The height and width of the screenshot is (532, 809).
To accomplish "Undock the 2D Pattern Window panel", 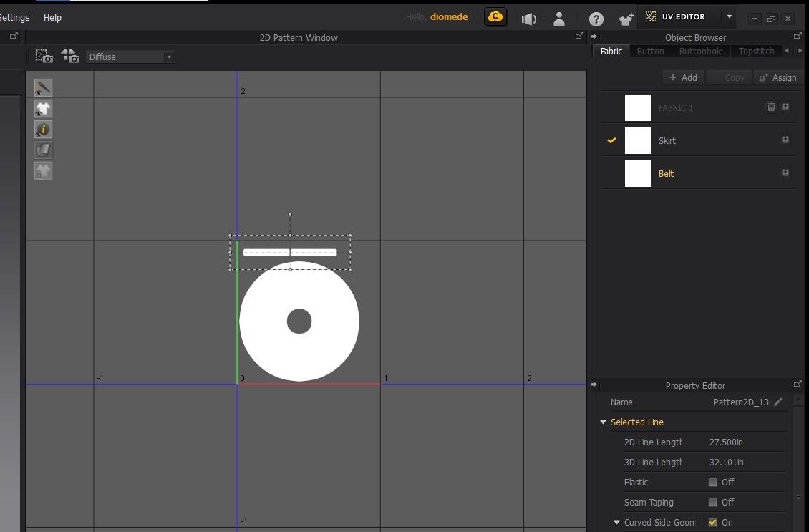I will pos(579,36).
